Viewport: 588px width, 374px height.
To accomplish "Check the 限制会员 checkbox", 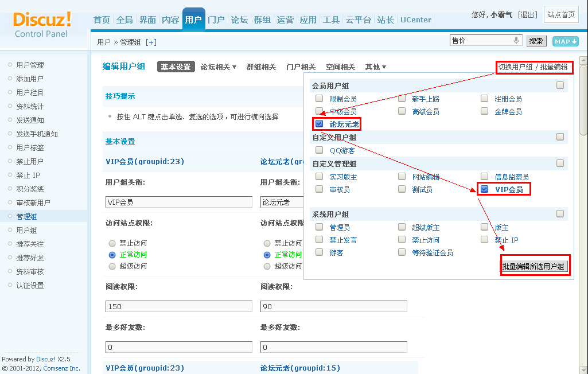I will pos(319,98).
